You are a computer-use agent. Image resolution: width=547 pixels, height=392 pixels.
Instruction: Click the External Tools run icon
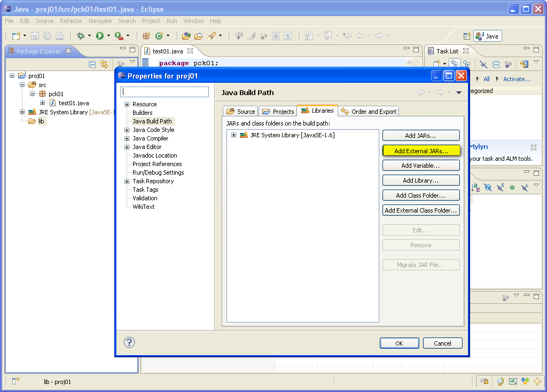(x=119, y=36)
